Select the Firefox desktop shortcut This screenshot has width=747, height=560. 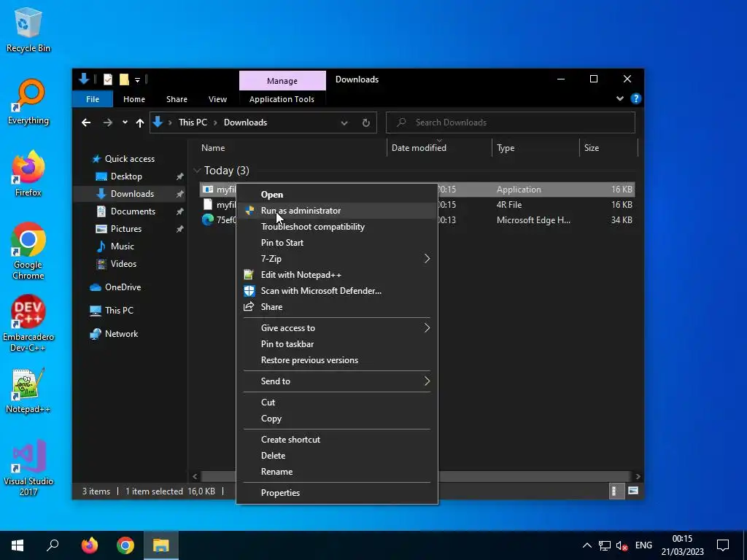point(28,174)
